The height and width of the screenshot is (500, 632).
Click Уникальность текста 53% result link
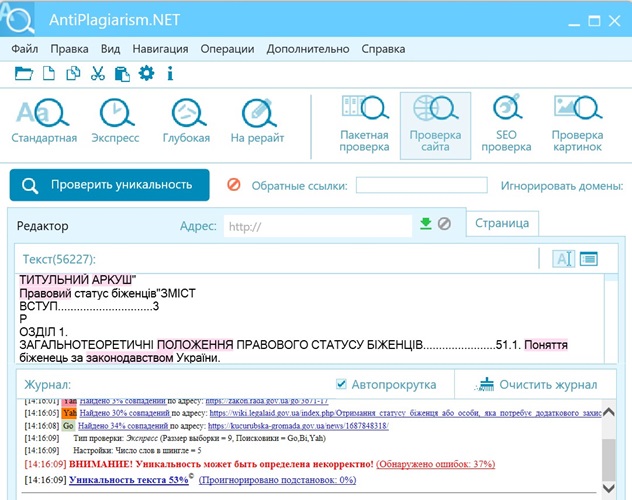point(129,480)
